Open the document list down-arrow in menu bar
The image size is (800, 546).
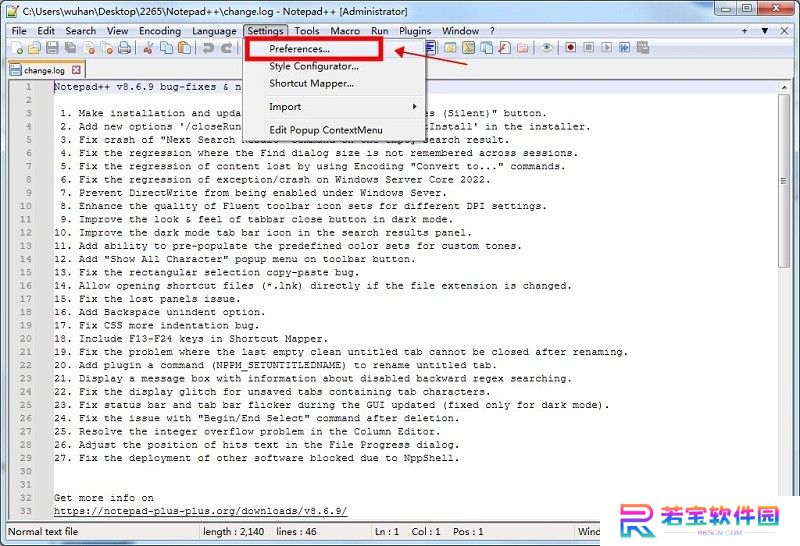point(764,31)
